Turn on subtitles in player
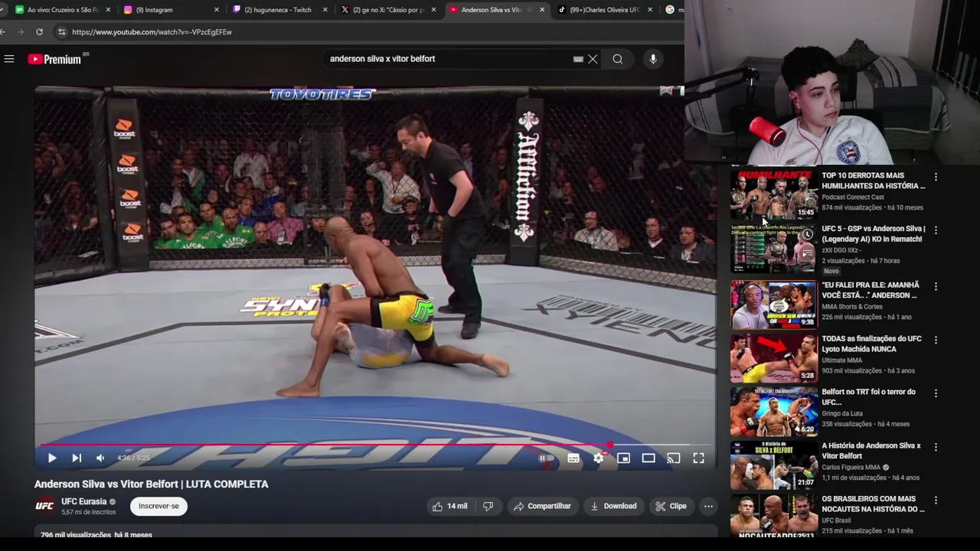This screenshot has width=980, height=551. pyautogui.click(x=573, y=458)
